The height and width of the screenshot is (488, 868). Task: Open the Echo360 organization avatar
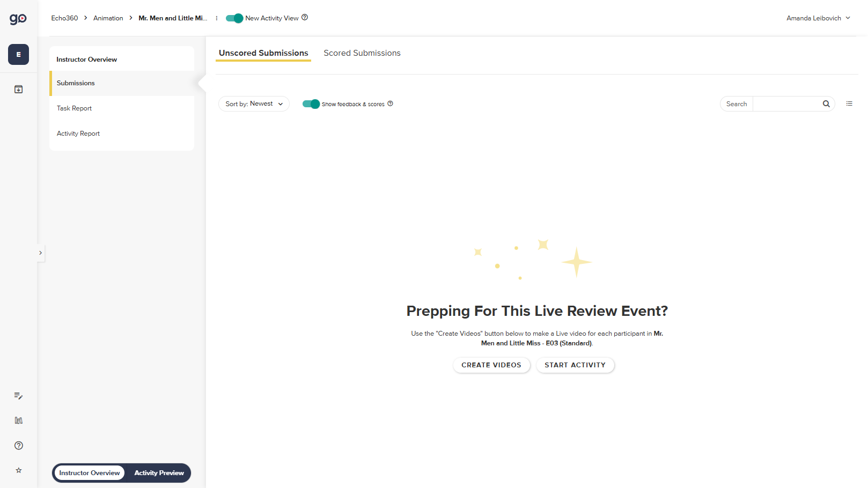pos(18,54)
